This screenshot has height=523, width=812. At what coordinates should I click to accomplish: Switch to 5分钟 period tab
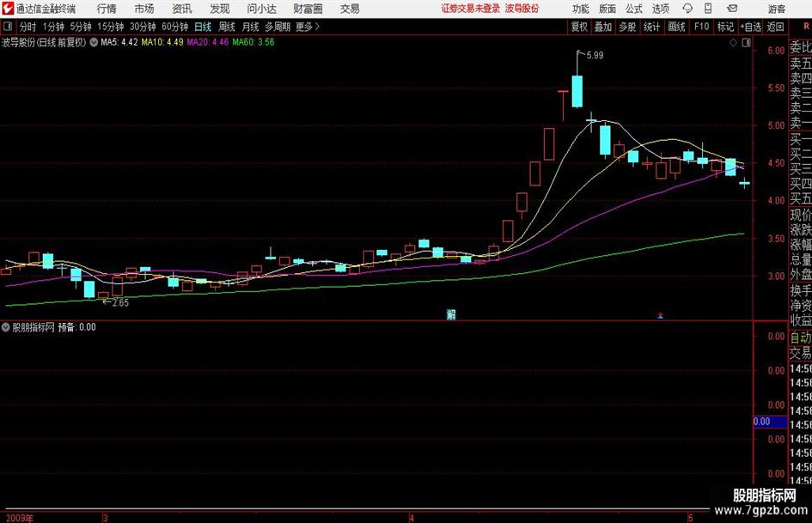(81, 27)
